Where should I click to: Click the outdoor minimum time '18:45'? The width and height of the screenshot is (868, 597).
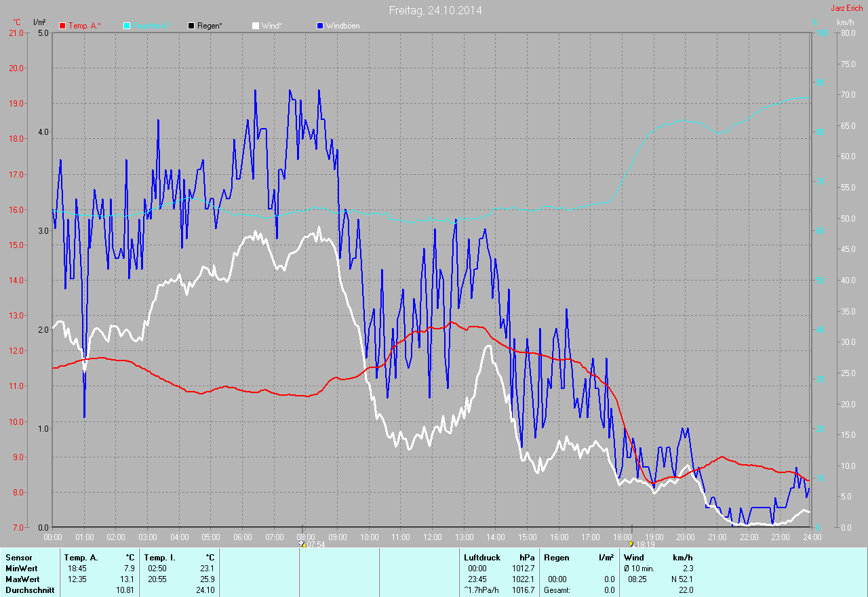(76, 569)
